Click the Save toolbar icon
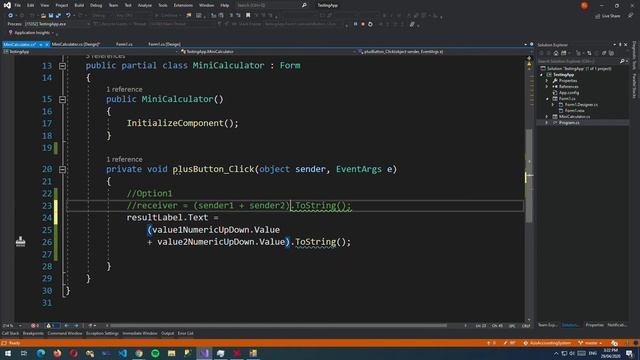Viewport: 640px width, 360px height. [x=51, y=15]
